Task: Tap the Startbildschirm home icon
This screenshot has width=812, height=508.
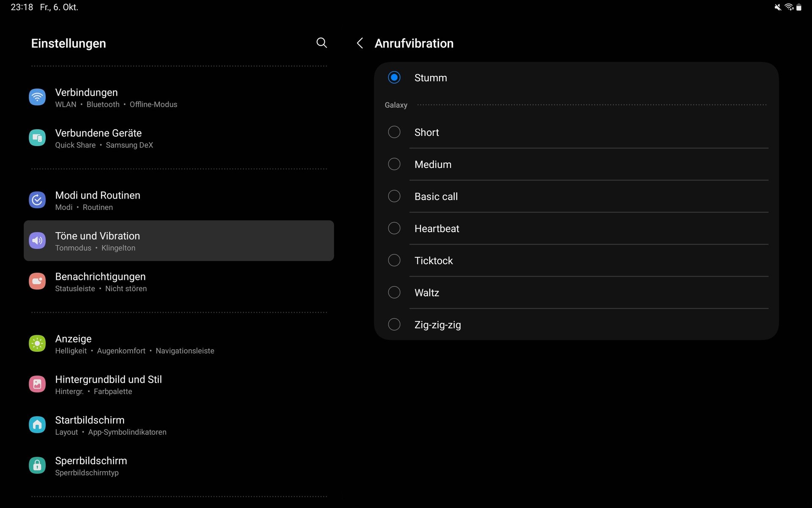Action: point(37,425)
